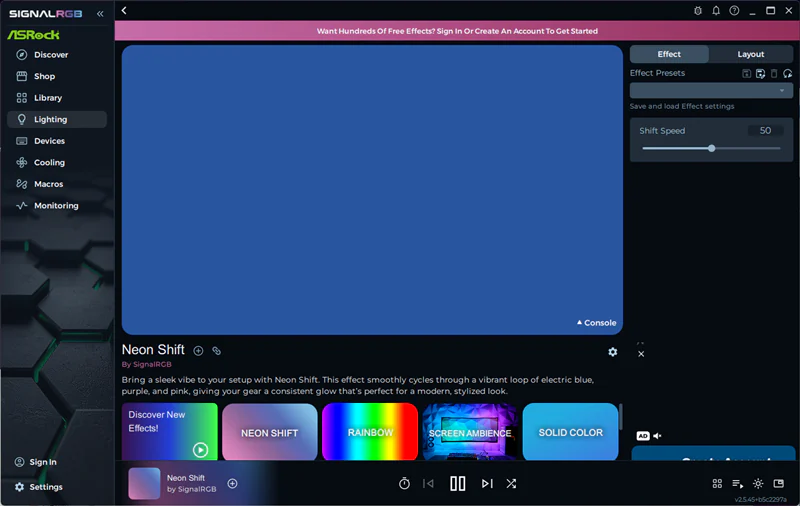The height and width of the screenshot is (506, 800).
Task: Delete preset with the trash icon
Action: coord(774,74)
